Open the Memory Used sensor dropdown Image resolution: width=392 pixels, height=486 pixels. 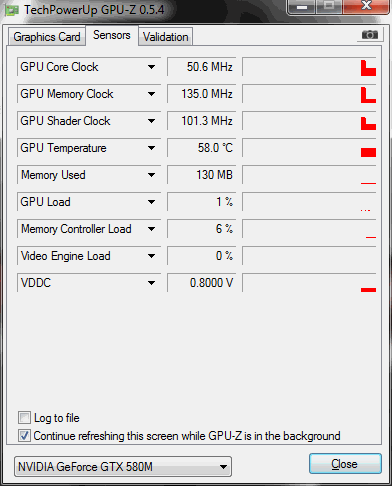pos(151,175)
